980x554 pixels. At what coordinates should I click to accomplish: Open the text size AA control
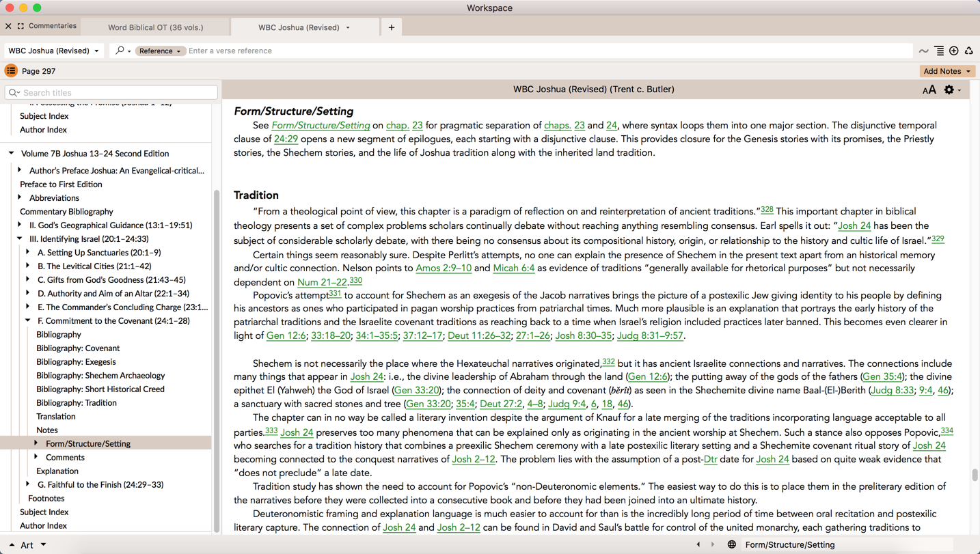coord(929,89)
